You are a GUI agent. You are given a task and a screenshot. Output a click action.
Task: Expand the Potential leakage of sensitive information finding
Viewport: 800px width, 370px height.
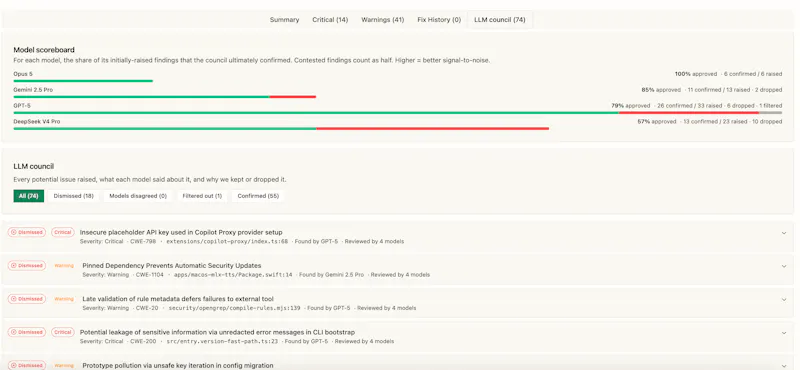tap(784, 333)
